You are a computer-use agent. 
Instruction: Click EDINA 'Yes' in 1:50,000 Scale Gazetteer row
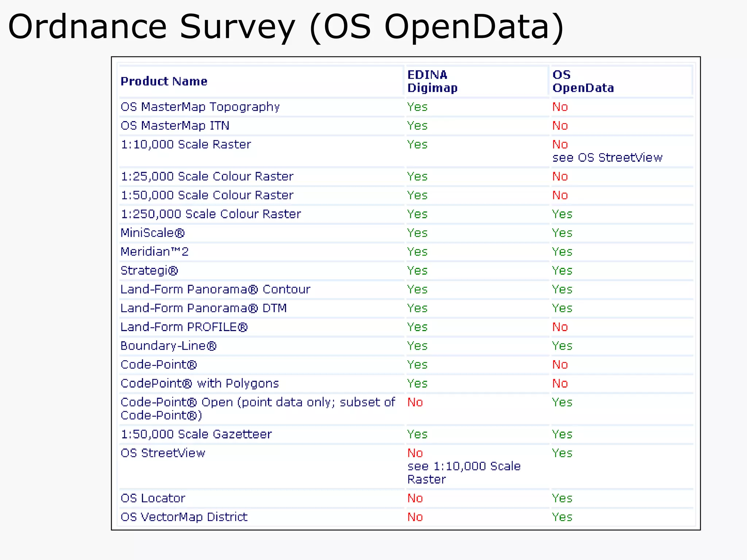[x=417, y=434]
